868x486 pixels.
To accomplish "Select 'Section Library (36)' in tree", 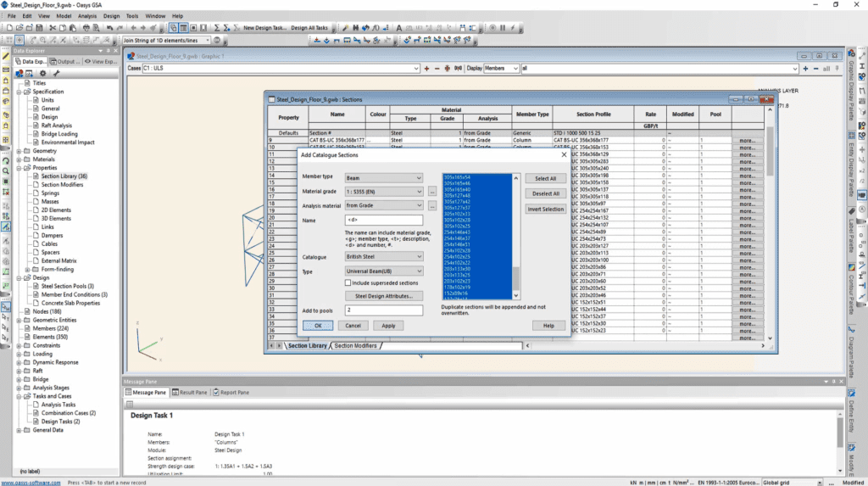I will pos(64,176).
